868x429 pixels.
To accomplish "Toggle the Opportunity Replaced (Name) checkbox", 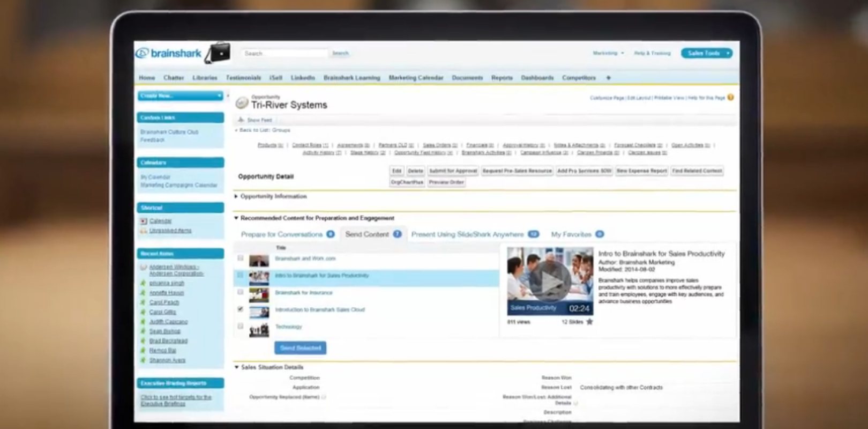I will 324,397.
